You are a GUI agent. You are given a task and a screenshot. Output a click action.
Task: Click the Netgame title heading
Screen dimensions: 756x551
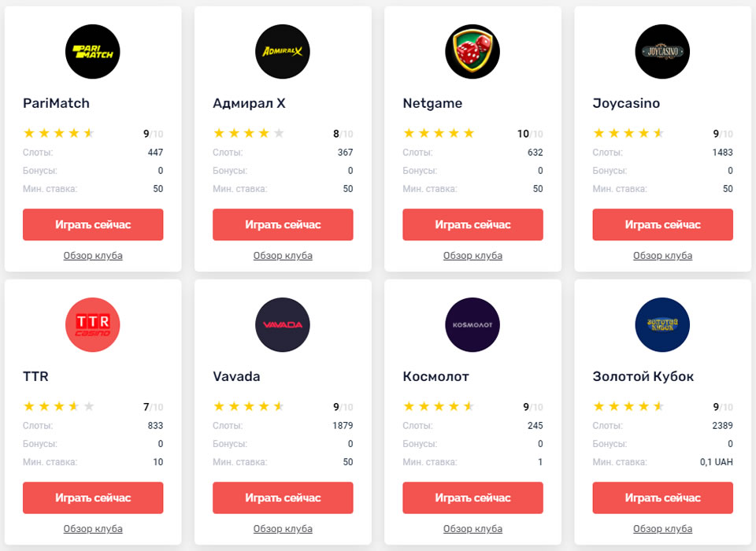pyautogui.click(x=432, y=103)
